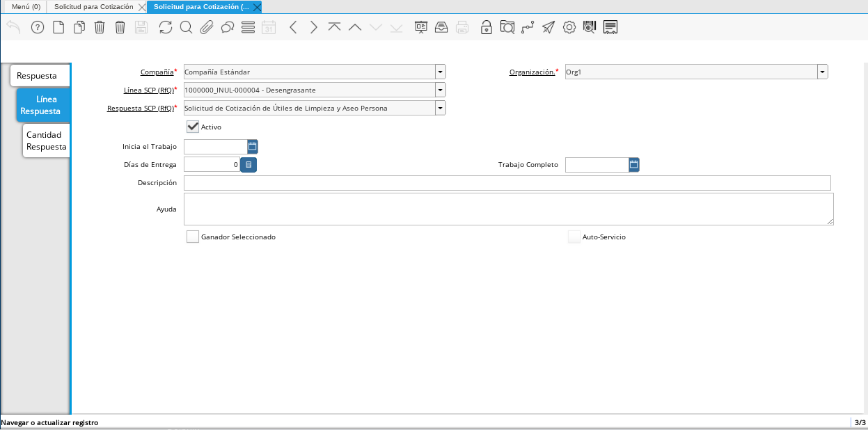This screenshot has width=868, height=430.
Task: Go to parent tab with left chevron
Action: [x=293, y=27]
